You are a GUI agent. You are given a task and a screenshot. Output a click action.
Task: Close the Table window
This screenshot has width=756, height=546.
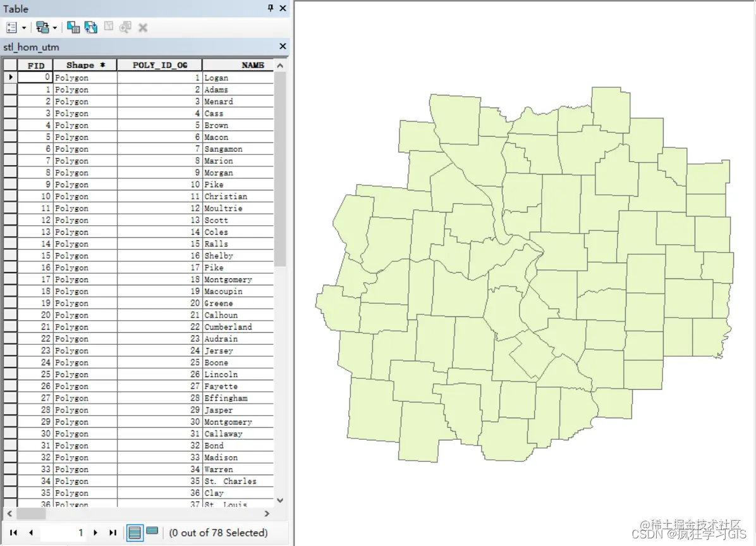(x=283, y=8)
